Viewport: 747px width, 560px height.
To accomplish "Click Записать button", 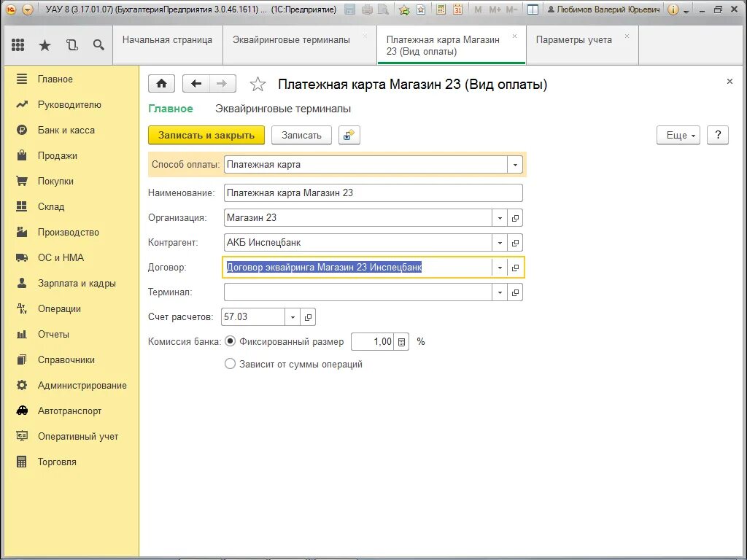I will 301,135.
